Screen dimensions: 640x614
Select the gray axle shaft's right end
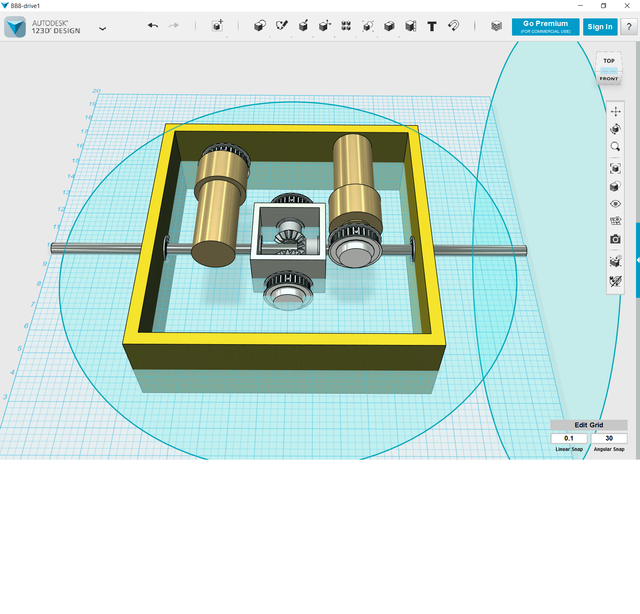click(x=482, y=250)
